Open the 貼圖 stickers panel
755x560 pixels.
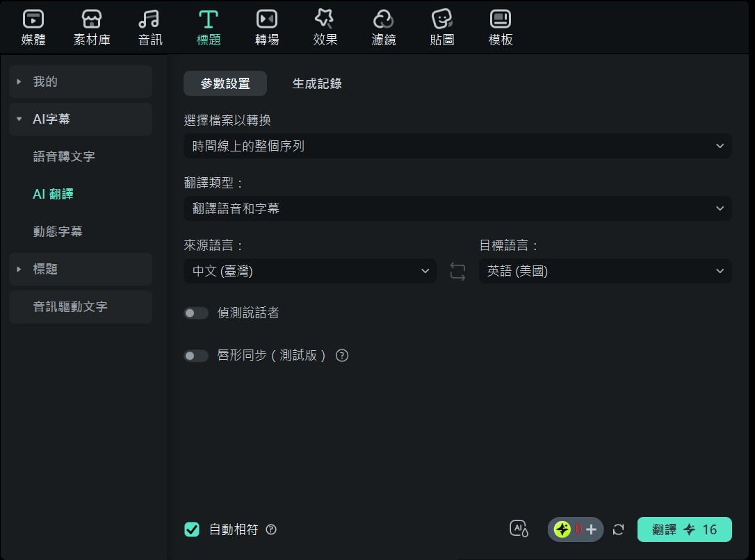[441, 26]
